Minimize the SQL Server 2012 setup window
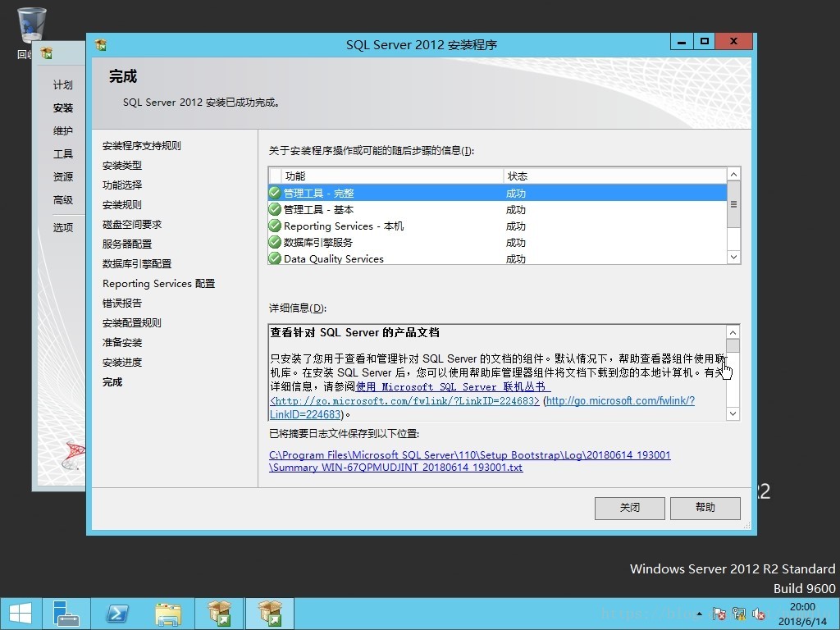The image size is (840, 630). (682, 42)
